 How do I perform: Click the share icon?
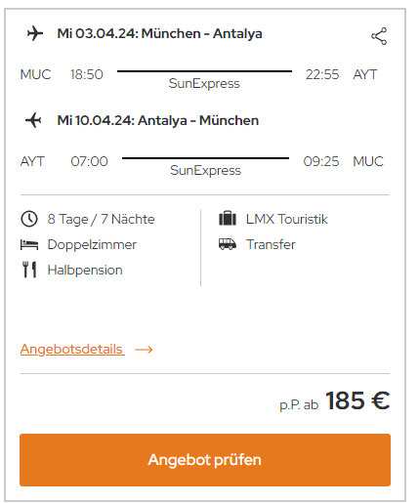pos(379,36)
